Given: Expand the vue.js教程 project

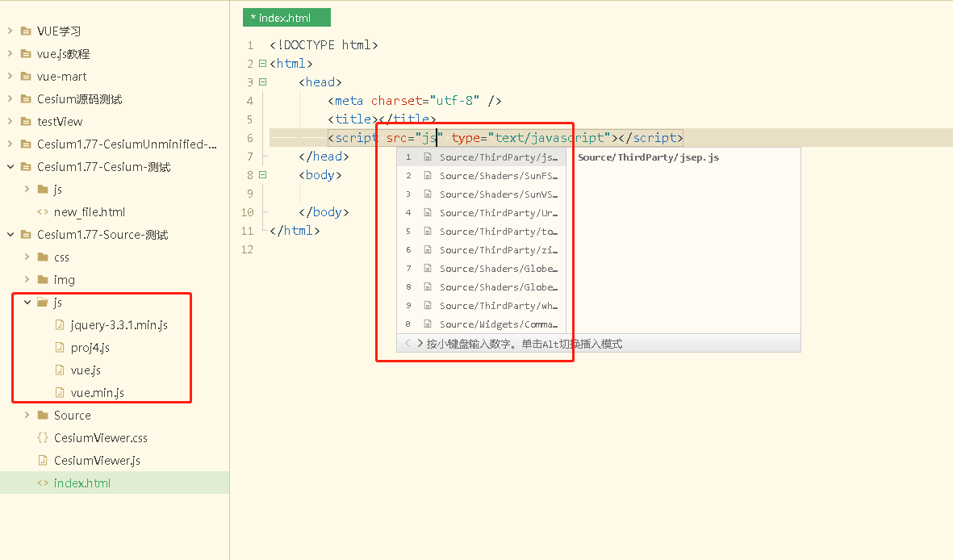Looking at the screenshot, I should point(10,53).
